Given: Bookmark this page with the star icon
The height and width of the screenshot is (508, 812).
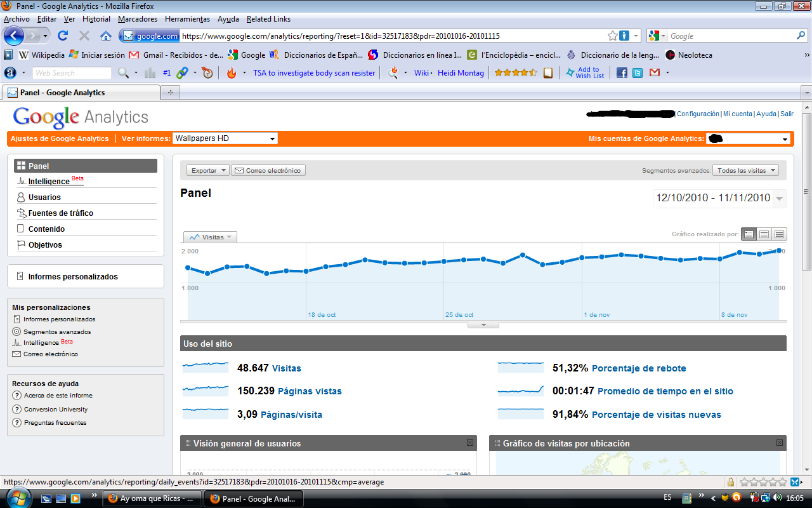Looking at the screenshot, I should pos(612,36).
